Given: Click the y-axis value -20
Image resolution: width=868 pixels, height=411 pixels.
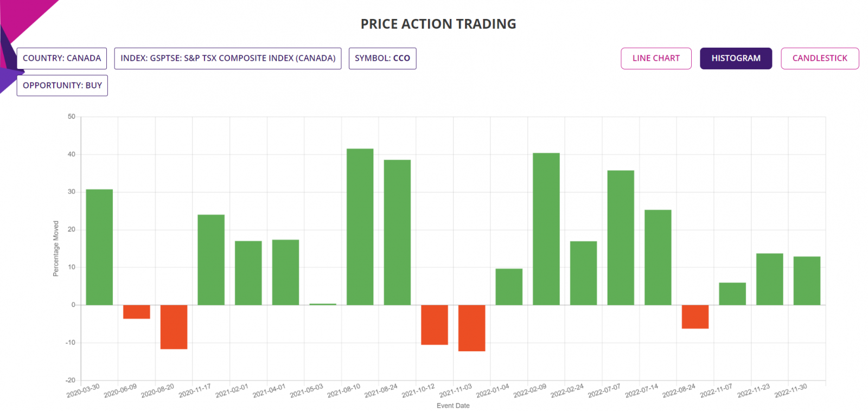Looking at the screenshot, I should pos(71,380).
